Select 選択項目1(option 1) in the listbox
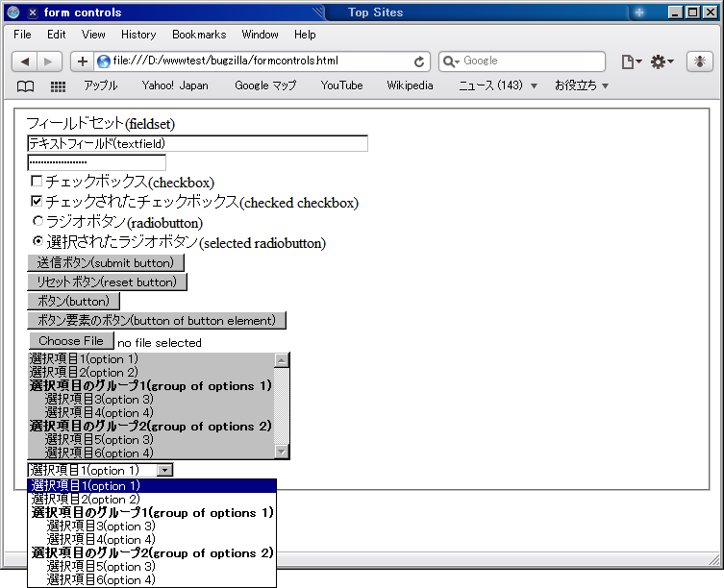The width and height of the screenshot is (724, 588). [151, 359]
